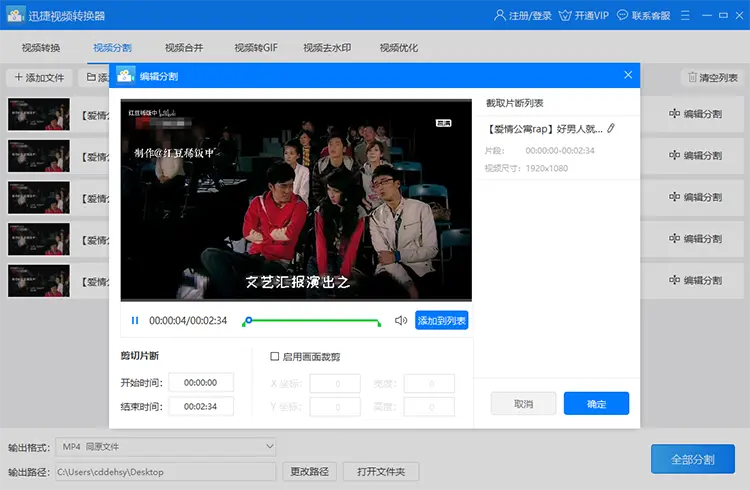
Task: Click the 00:00:04/00:02:34 time display
Action: 188,321
